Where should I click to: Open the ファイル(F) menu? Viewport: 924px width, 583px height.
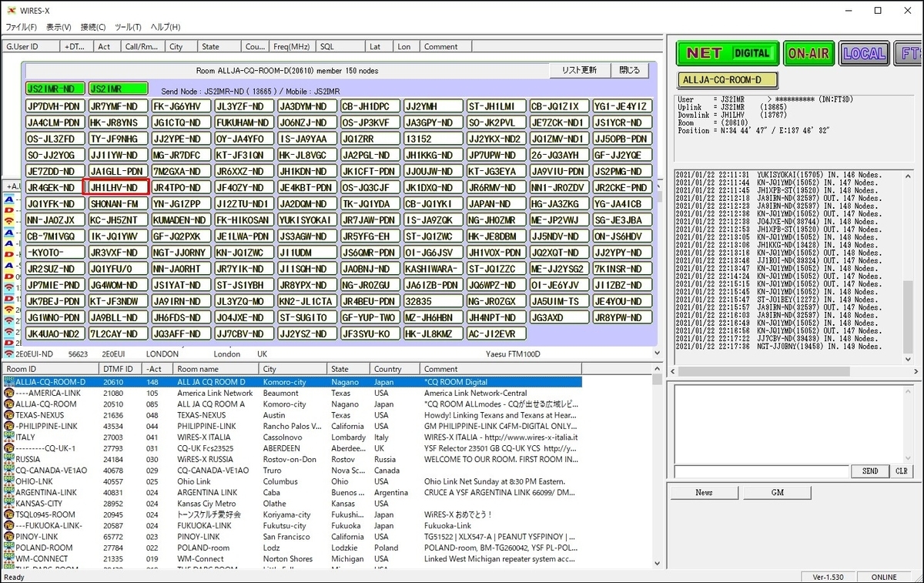click(22, 27)
